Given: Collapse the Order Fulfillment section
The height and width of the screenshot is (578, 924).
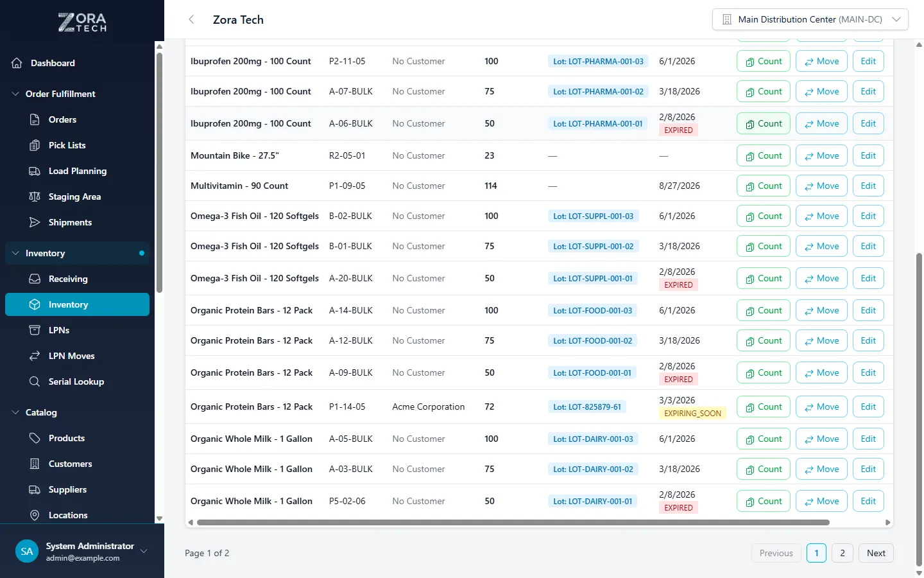Looking at the screenshot, I should (15, 94).
